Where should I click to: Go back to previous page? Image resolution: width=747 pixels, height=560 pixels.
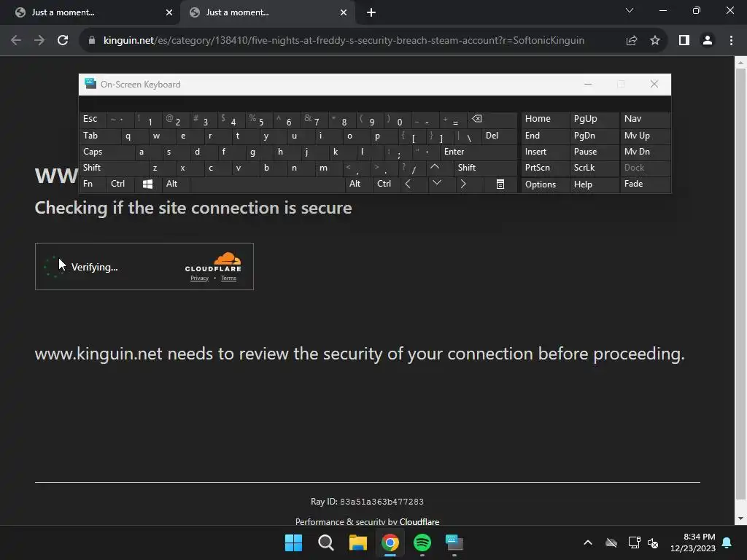point(16,41)
